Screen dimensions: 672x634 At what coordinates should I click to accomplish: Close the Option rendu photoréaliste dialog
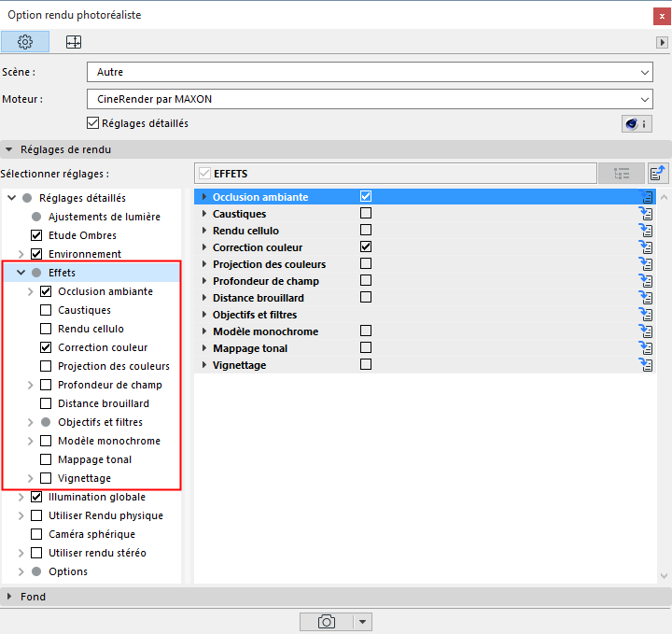pos(662,16)
